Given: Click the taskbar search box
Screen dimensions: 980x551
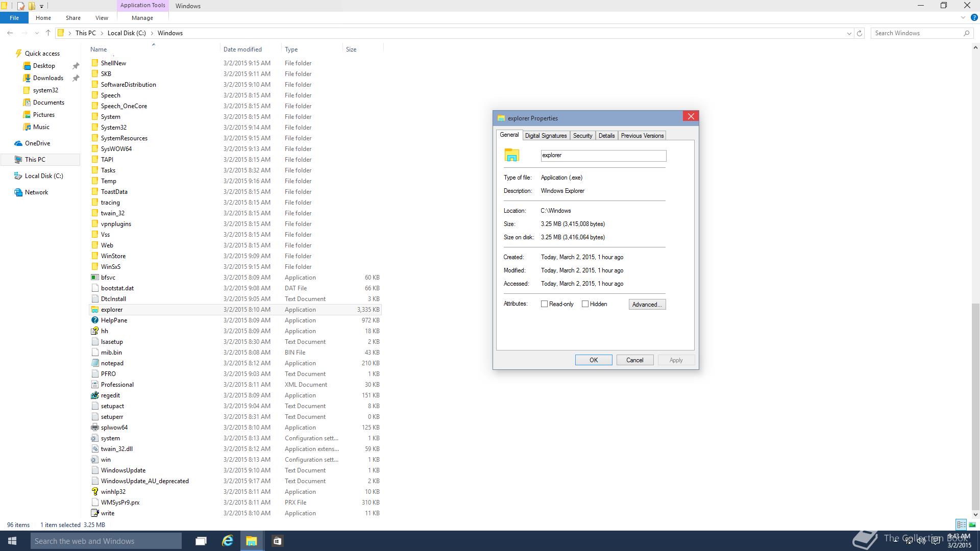Looking at the screenshot, I should coord(106,541).
